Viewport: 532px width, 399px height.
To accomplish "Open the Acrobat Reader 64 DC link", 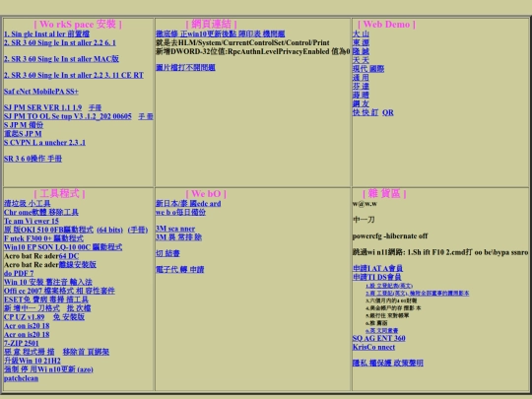I will pyautogui.click(x=69, y=256).
